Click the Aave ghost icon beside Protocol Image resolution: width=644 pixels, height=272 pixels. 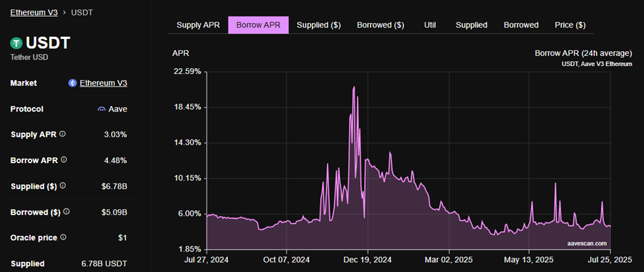pos(102,109)
